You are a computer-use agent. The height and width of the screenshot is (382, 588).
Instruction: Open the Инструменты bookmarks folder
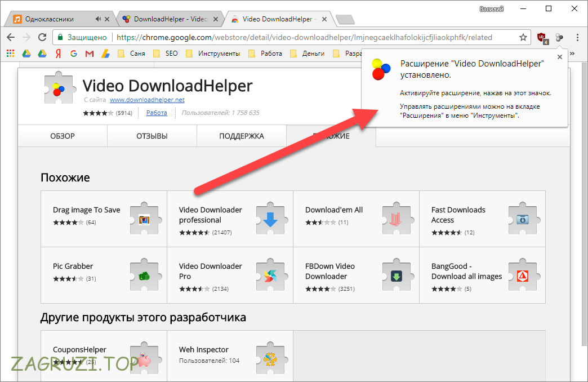(x=213, y=54)
